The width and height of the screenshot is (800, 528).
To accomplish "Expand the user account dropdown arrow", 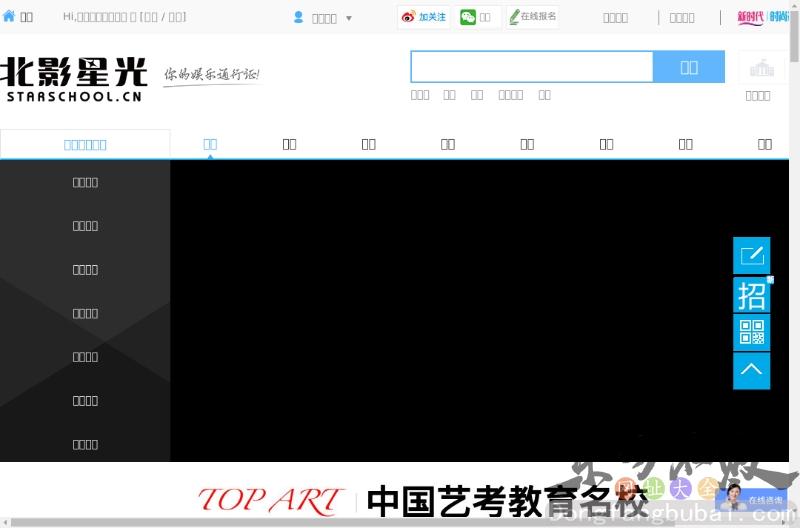I will click(349, 18).
